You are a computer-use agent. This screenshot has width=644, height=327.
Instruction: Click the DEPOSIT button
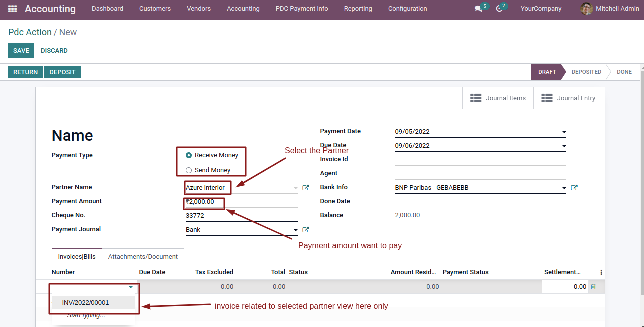click(62, 72)
